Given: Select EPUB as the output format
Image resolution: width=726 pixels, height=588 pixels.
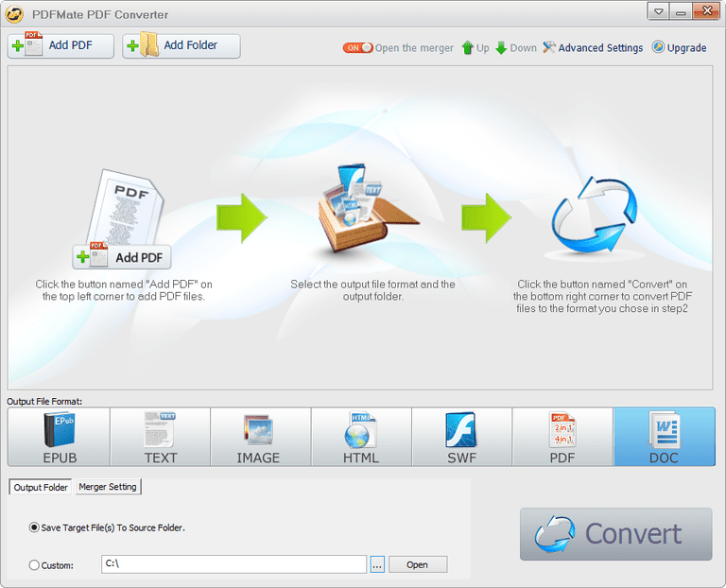Looking at the screenshot, I should [59, 437].
